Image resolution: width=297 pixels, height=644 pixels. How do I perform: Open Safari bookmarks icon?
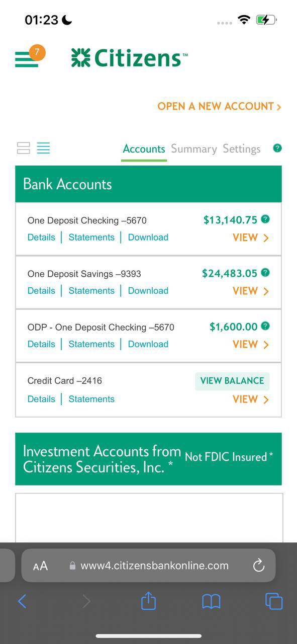click(211, 601)
